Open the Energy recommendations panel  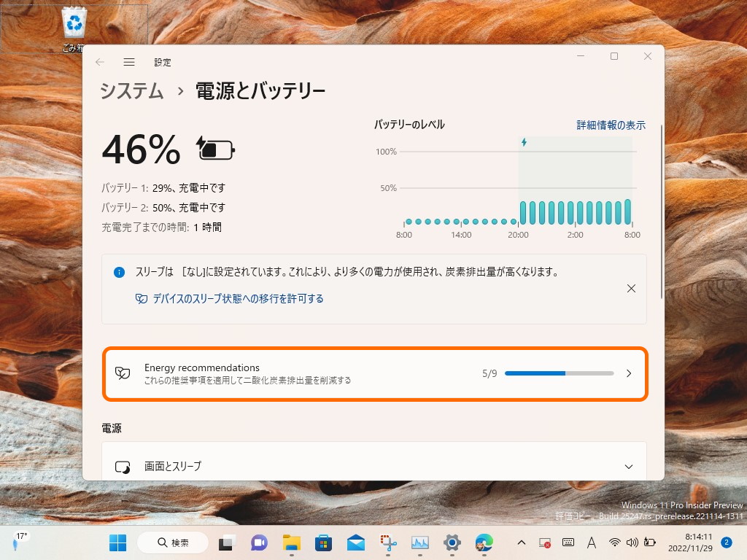point(374,373)
